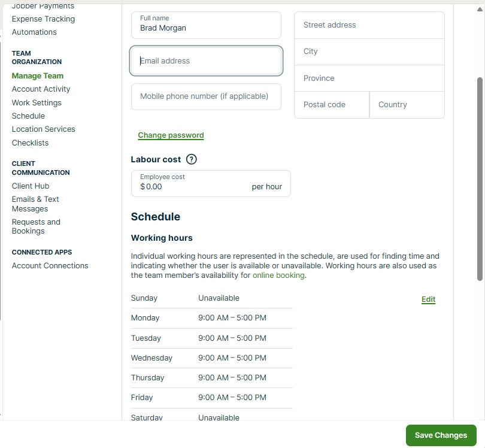Click the Saturday row label
485x448 pixels.
(x=147, y=417)
